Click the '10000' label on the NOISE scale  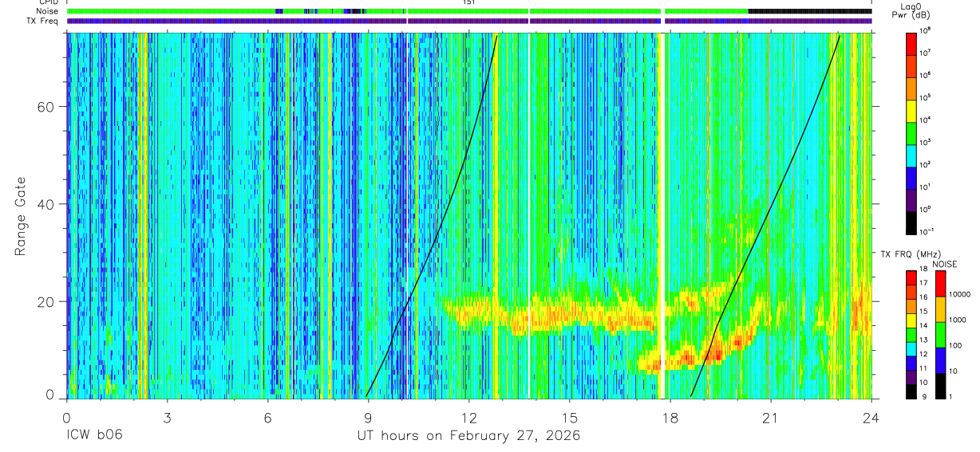pyautogui.click(x=962, y=294)
